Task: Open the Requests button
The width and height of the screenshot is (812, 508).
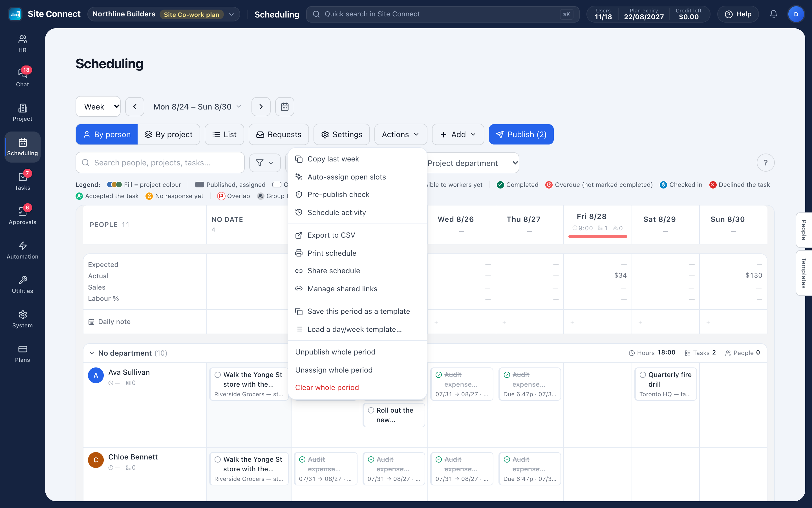Action: tap(279, 134)
